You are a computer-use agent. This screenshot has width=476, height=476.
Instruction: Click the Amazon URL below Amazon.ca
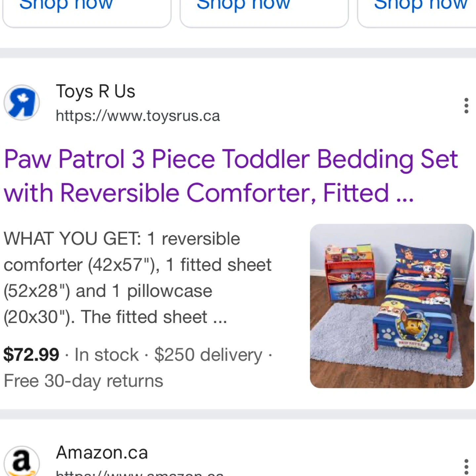[x=139, y=473]
